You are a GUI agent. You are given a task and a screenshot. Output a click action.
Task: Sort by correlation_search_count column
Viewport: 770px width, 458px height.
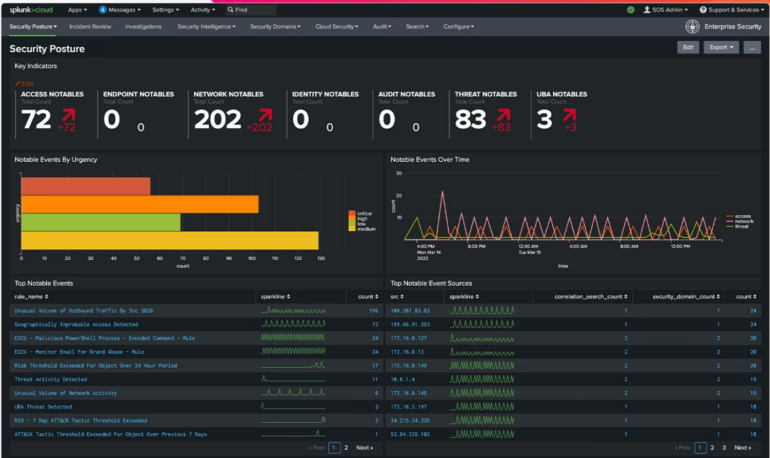[591, 296]
